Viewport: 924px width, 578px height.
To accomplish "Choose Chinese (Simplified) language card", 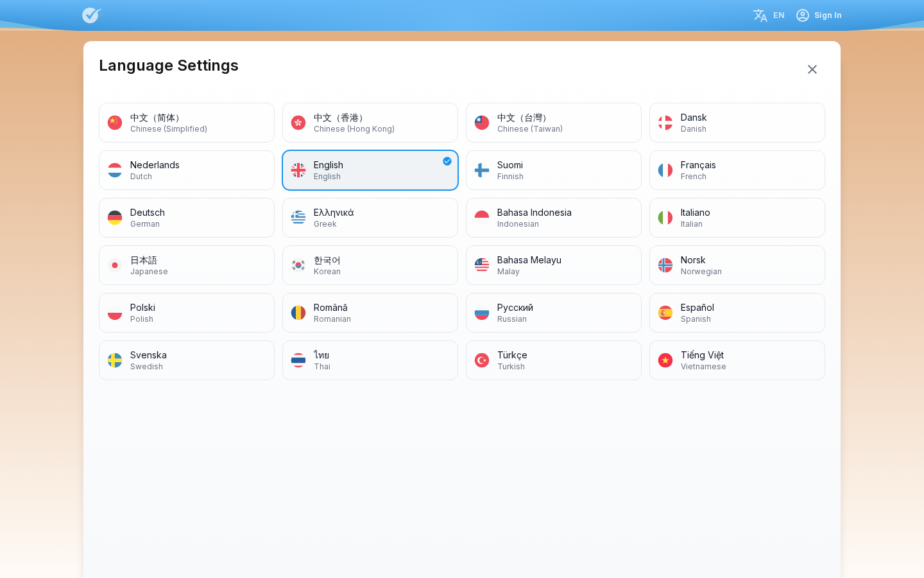I will tap(187, 123).
